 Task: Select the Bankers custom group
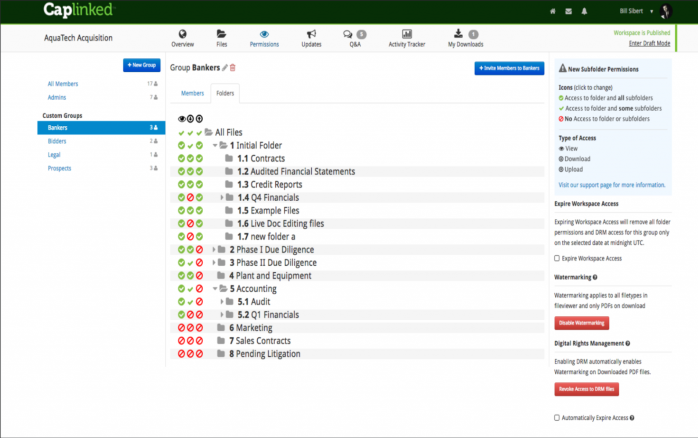[x=101, y=128]
